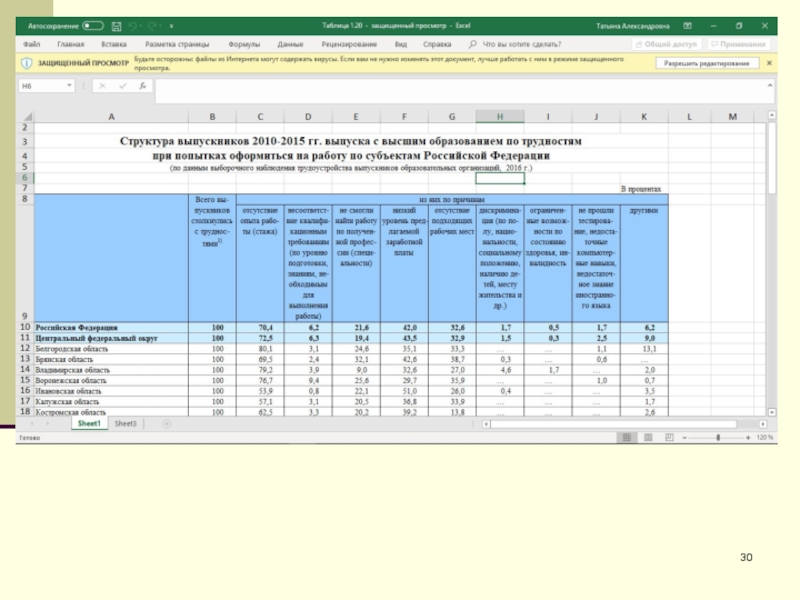Image resolution: width=800 pixels, height=600 pixels.
Task: Open the Ribbon Display Options icon
Action: click(686, 25)
